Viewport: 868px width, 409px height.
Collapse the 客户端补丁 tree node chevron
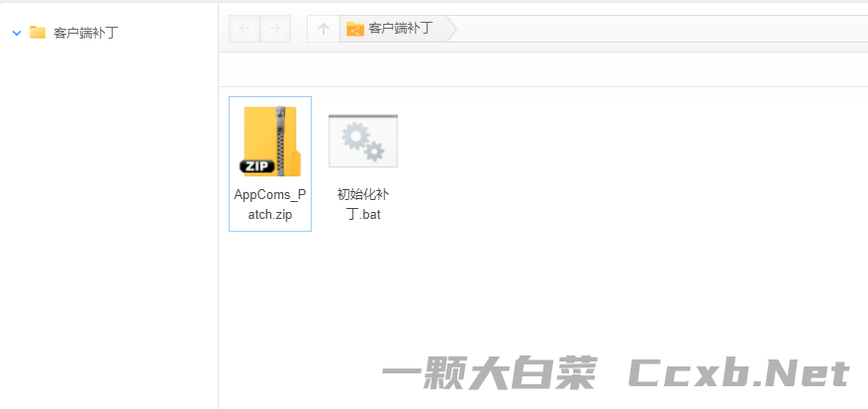coord(17,34)
